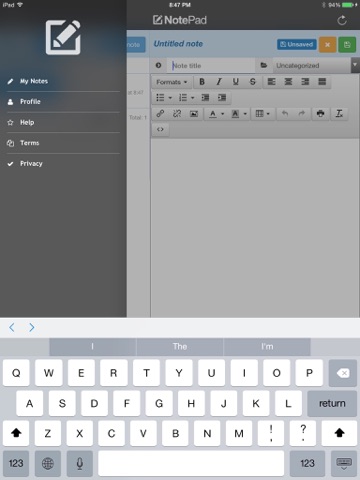The width and height of the screenshot is (360, 480).
Task: Tap the backspace key on keyboard
Action: point(343,373)
